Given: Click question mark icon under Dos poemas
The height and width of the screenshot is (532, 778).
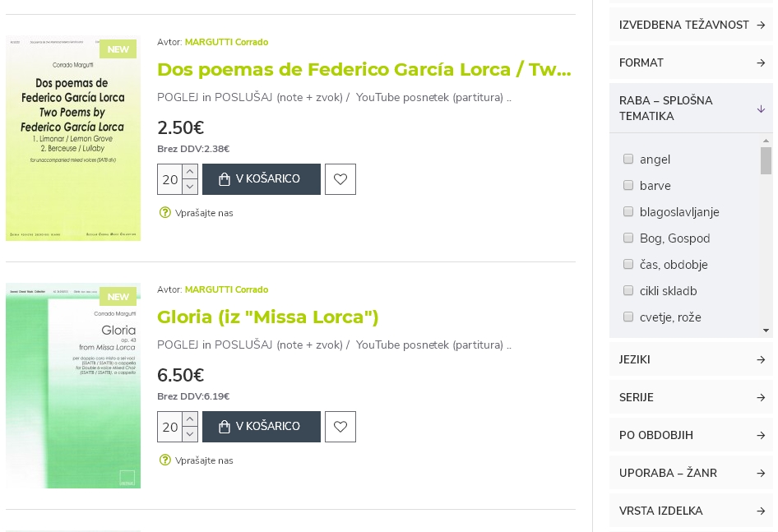Looking at the screenshot, I should 165,213.
